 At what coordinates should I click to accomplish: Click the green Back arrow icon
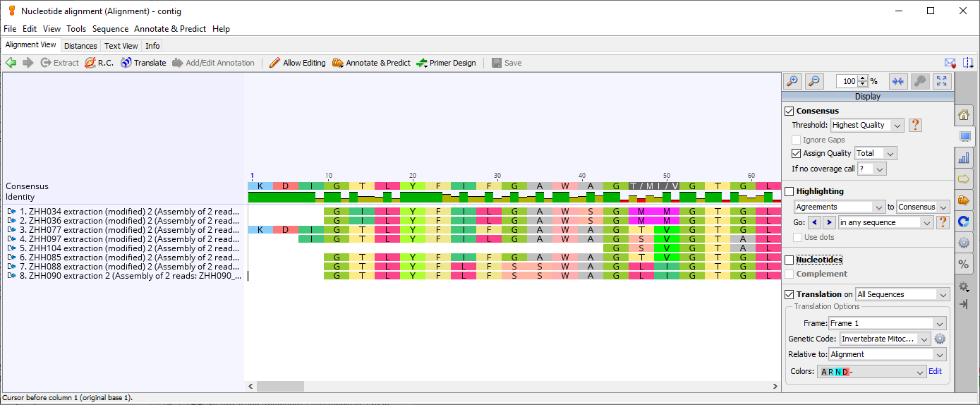coord(11,63)
